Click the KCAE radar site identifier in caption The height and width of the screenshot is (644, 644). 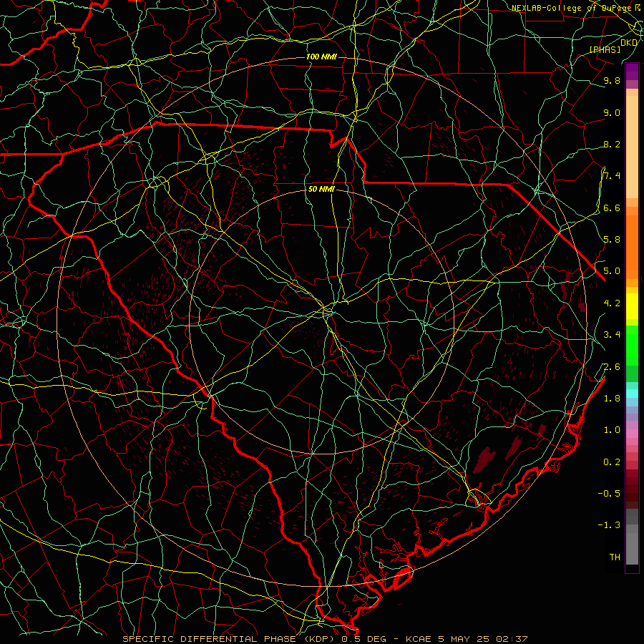click(x=419, y=639)
